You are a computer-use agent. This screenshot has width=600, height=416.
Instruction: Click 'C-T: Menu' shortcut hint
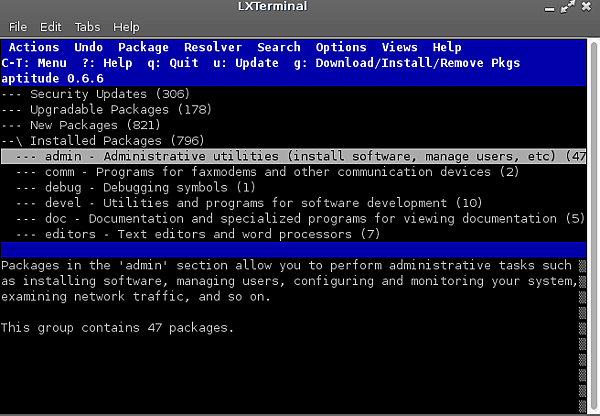point(34,63)
